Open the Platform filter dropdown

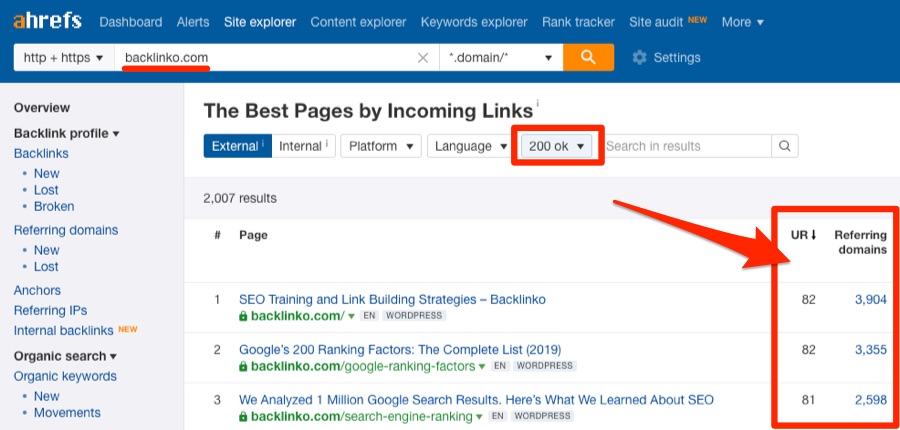381,146
